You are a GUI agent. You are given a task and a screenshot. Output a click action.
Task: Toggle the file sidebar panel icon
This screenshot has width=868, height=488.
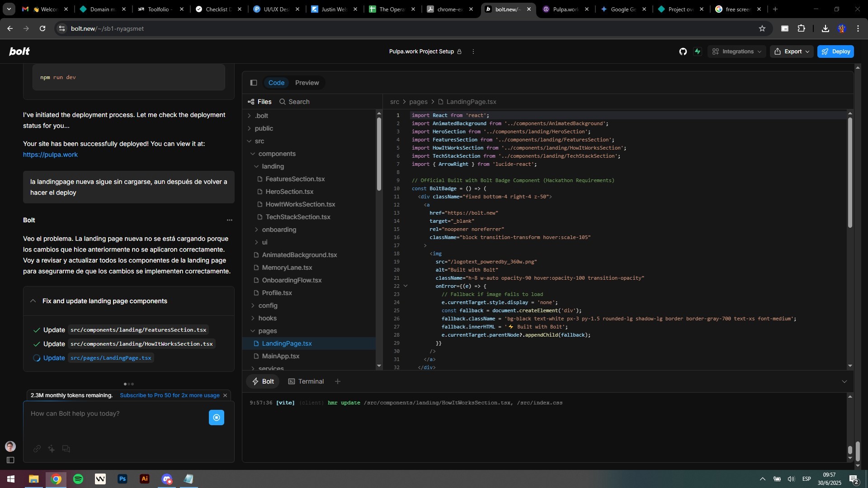254,83
